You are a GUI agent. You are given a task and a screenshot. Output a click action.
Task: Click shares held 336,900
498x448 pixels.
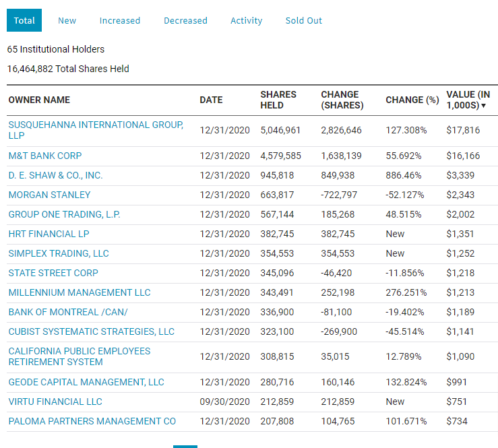click(277, 312)
